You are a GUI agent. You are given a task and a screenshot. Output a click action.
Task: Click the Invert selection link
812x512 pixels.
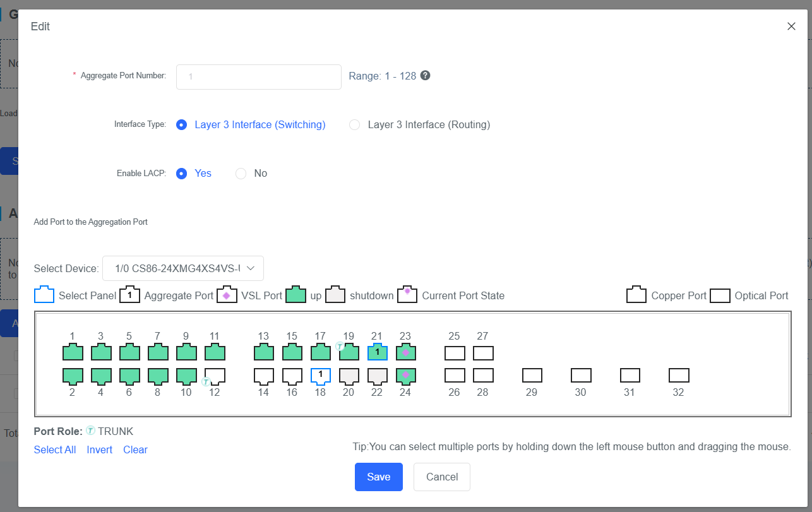(100, 449)
